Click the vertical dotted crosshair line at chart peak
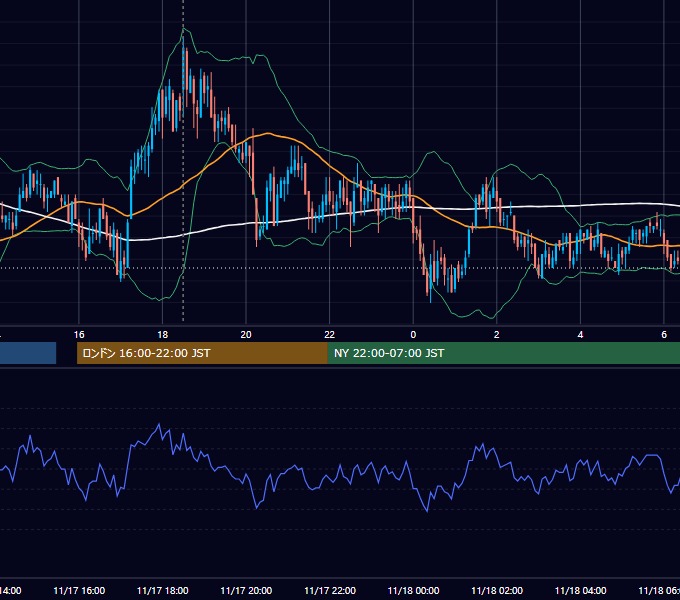 pyautogui.click(x=183, y=160)
